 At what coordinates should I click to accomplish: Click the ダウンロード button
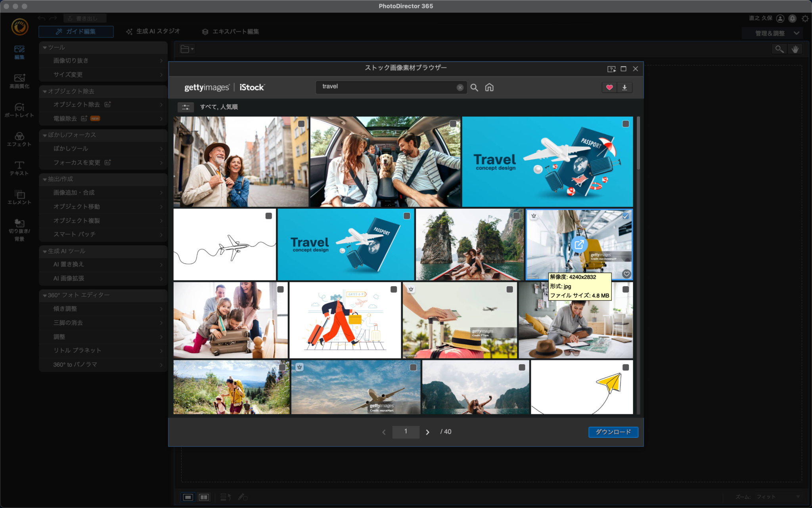tap(613, 432)
